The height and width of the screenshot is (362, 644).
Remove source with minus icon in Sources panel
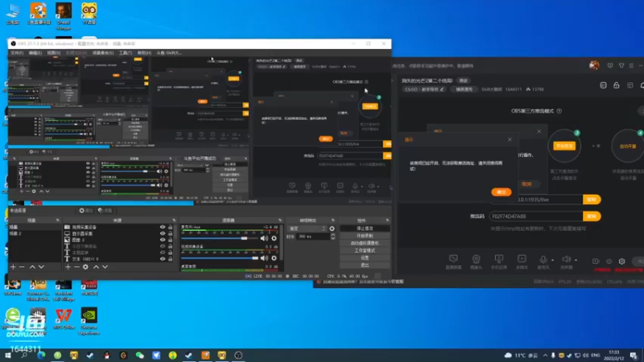[76, 267]
